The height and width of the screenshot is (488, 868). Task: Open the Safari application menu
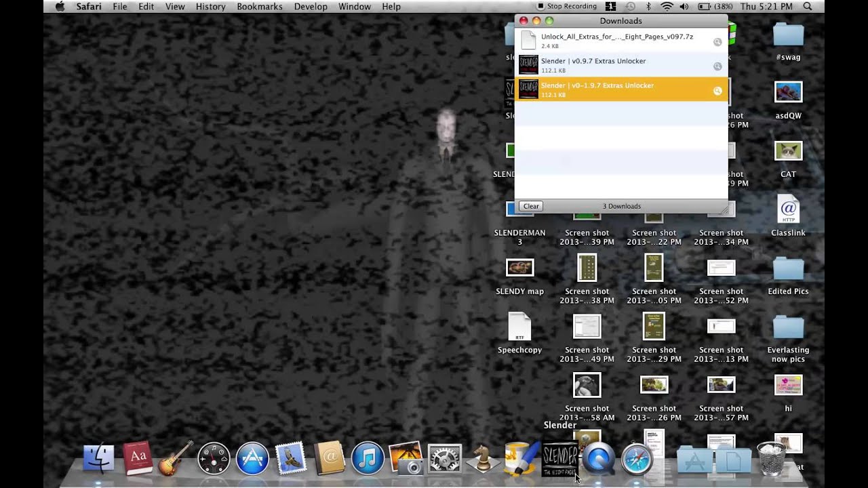[89, 6]
